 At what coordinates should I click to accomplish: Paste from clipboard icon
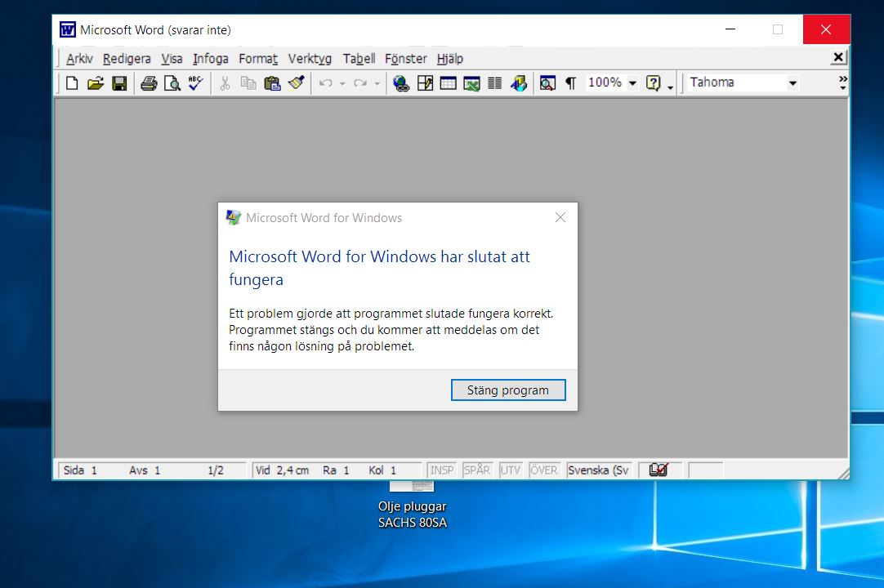(x=272, y=83)
